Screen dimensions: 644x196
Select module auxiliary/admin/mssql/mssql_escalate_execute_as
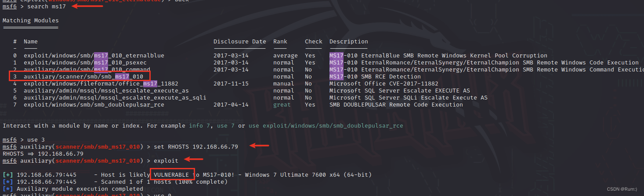[106, 91]
